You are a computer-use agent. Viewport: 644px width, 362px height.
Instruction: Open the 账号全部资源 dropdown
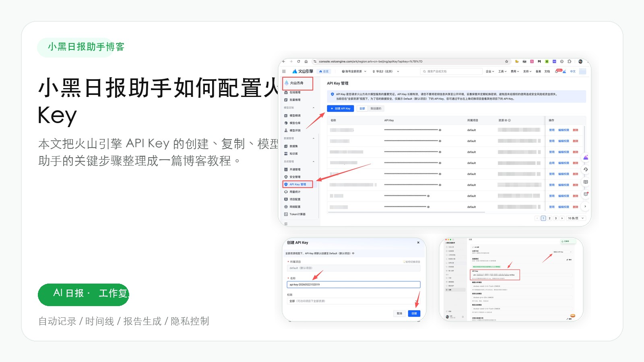coord(354,71)
